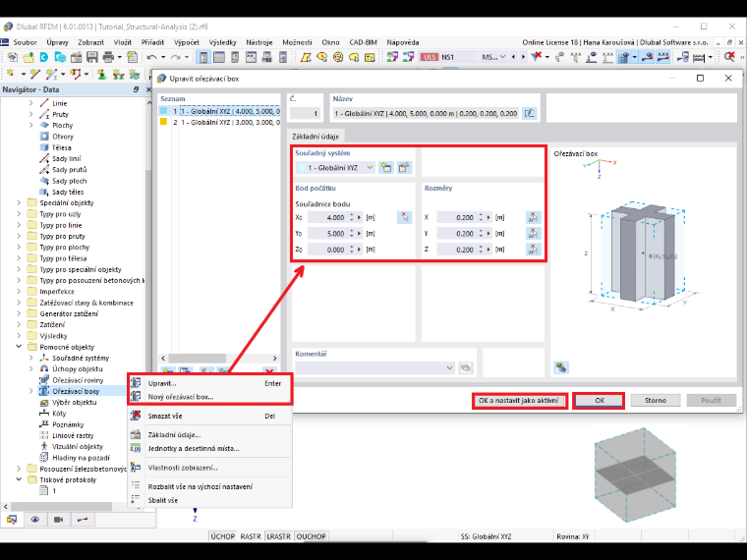Click the edit name icon beside Název field
The height and width of the screenshot is (560, 747).
pyautogui.click(x=529, y=113)
